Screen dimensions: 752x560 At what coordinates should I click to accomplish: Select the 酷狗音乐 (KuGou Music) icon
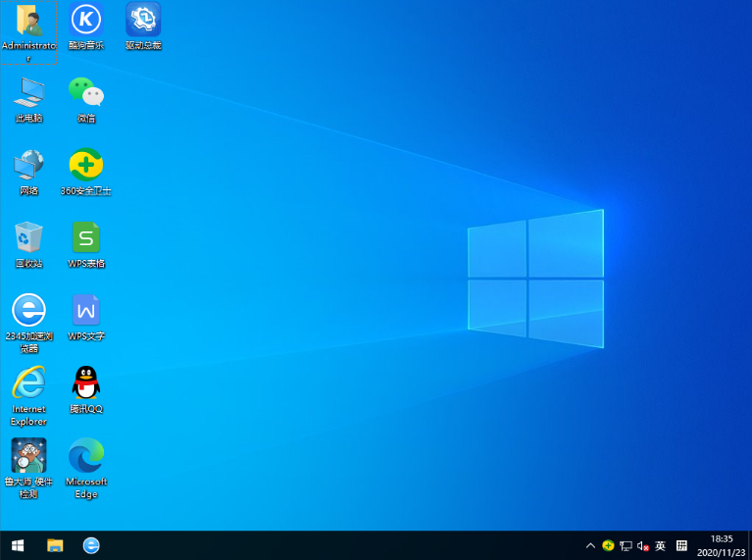click(x=86, y=20)
